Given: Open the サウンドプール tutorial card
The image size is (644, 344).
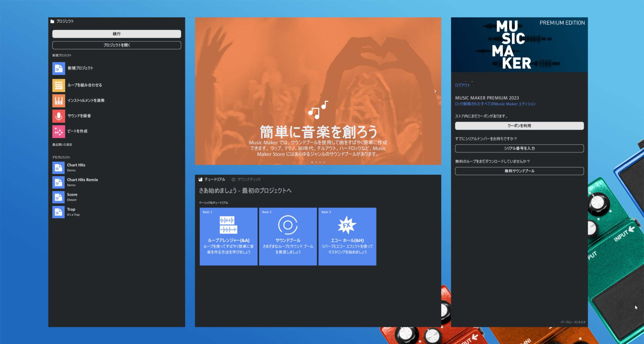Looking at the screenshot, I should 288,236.
